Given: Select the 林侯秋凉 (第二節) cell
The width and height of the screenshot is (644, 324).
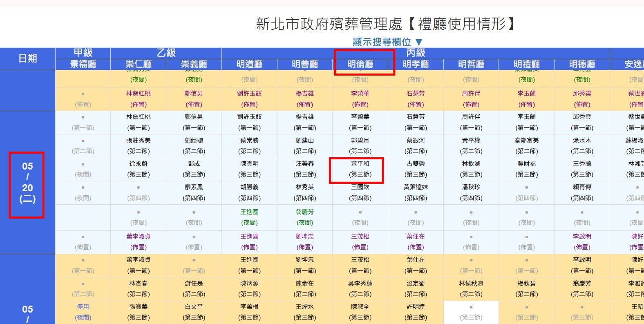Looking at the screenshot, I should click(471, 289).
